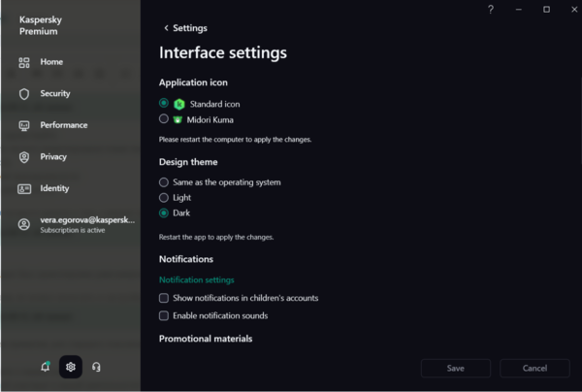Open the Home section icon
This screenshot has width=582, height=392.
[x=24, y=62]
